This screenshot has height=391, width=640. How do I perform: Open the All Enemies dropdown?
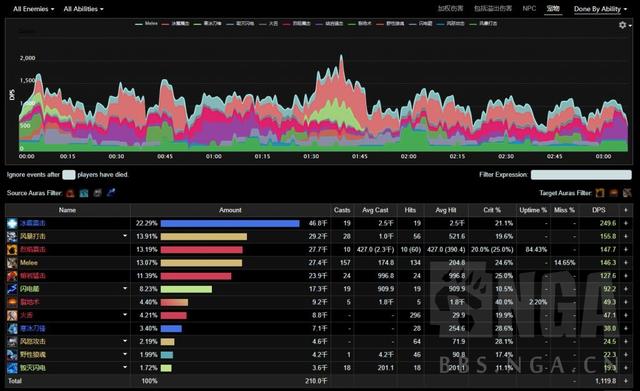33,9
